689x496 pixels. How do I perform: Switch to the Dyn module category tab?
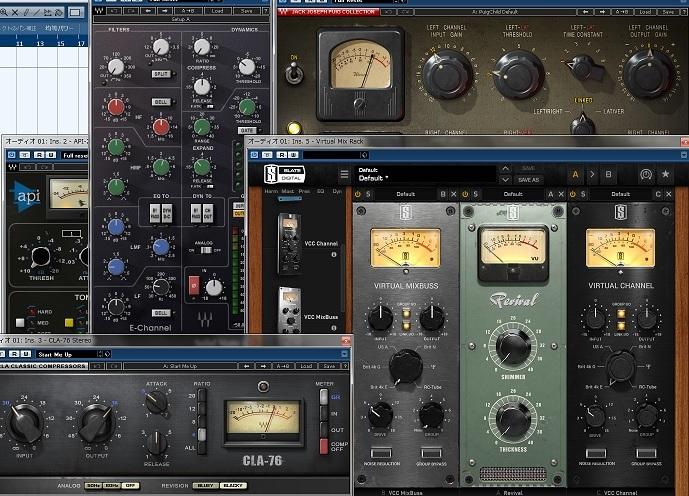click(x=337, y=191)
